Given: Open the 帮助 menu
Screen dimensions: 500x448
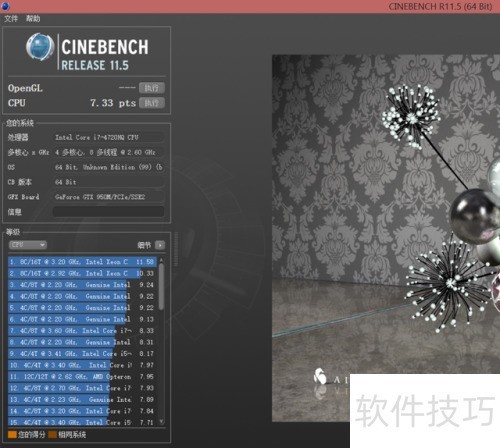Looking at the screenshot, I should 33,19.
